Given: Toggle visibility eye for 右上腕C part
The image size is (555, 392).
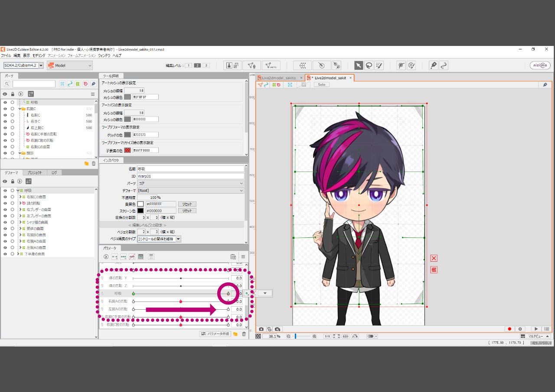Looking at the screenshot, I should [x=5, y=128].
